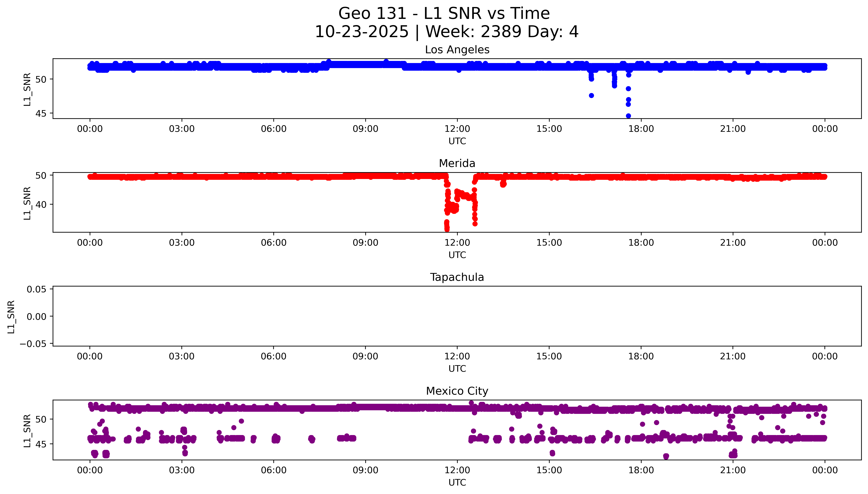
Task: Click the 0.05 y-axis tick in Tapachula
Action: 36,289
